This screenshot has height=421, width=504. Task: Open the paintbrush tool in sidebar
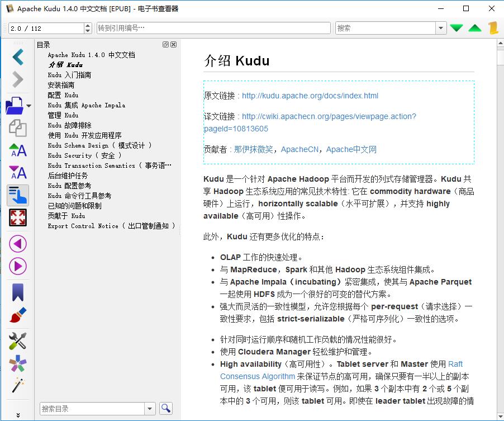click(x=18, y=315)
